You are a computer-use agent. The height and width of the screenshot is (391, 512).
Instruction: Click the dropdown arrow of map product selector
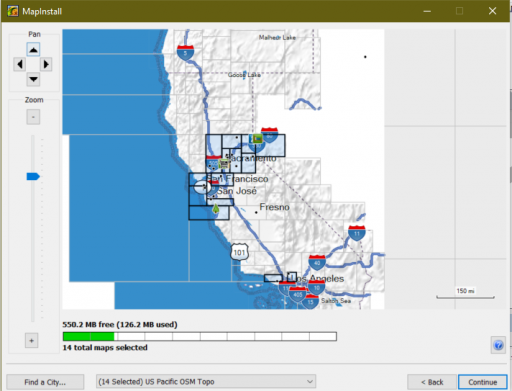pyautogui.click(x=310, y=381)
